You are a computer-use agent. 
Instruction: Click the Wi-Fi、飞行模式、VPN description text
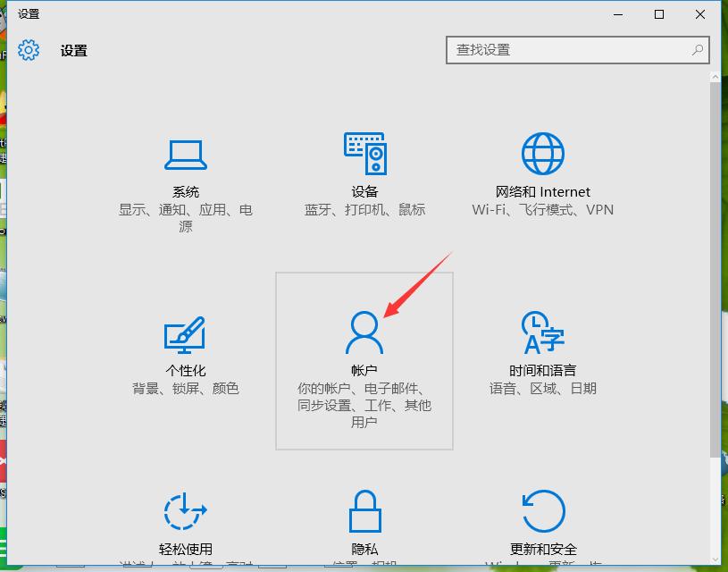pos(543,210)
